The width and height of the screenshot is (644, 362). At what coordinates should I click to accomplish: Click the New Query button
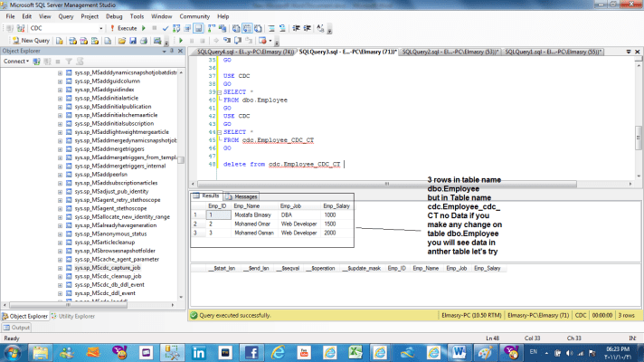[31, 41]
